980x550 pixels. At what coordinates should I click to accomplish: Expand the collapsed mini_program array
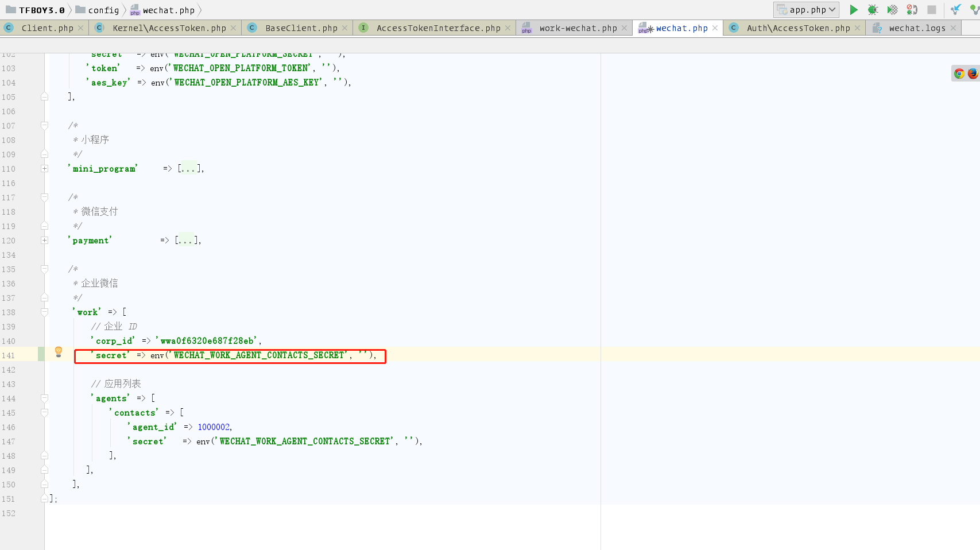click(x=44, y=168)
